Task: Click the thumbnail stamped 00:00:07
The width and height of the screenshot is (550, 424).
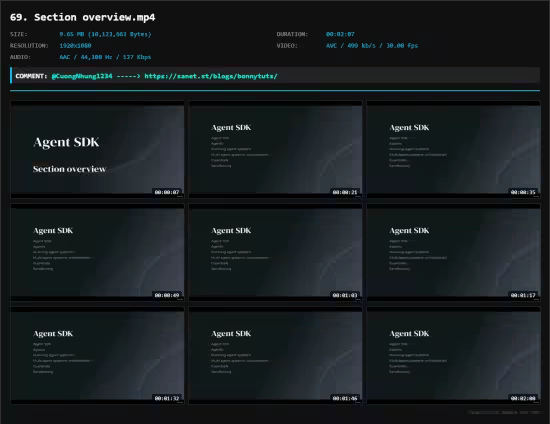Action: (x=97, y=149)
